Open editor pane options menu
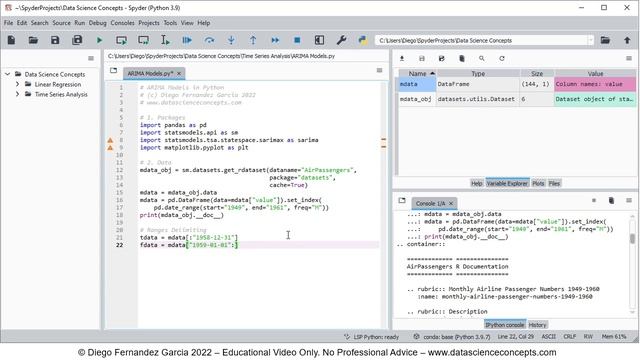The height and width of the screenshot is (360, 640). [x=380, y=71]
